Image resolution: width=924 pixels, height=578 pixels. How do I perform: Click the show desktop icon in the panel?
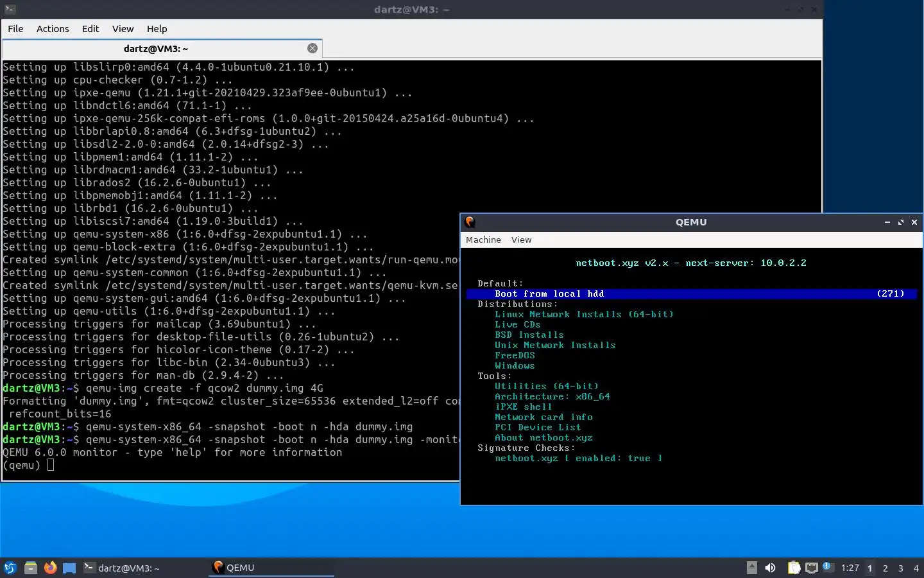pyautogui.click(x=69, y=568)
